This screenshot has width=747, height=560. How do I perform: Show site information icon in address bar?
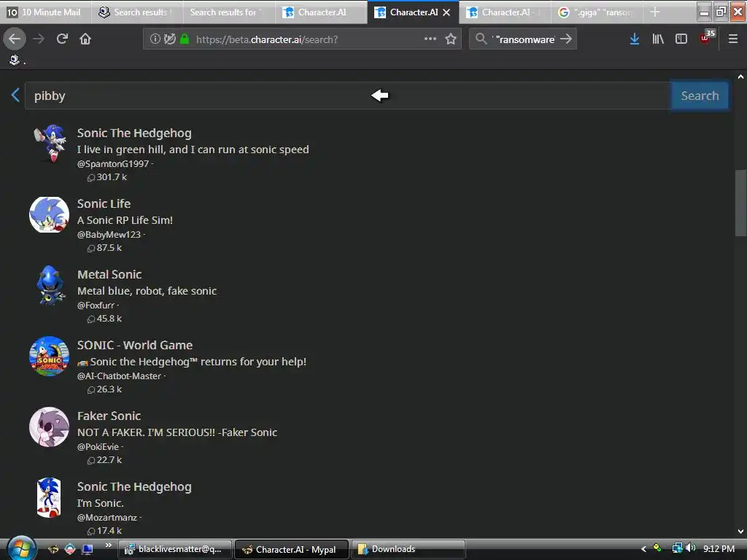click(x=155, y=39)
